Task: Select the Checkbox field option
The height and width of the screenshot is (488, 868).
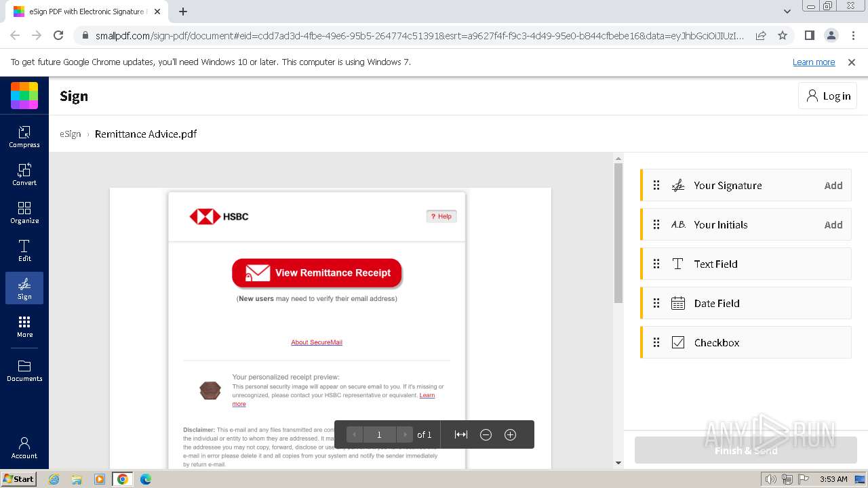Action: click(746, 343)
